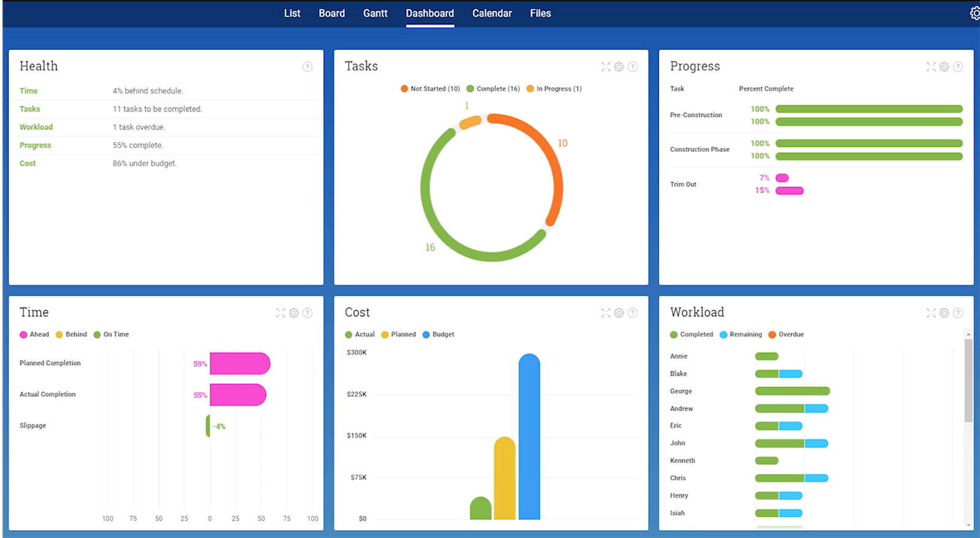The width and height of the screenshot is (980, 538).
Task: Click the Time link in Health widget
Action: coord(28,91)
